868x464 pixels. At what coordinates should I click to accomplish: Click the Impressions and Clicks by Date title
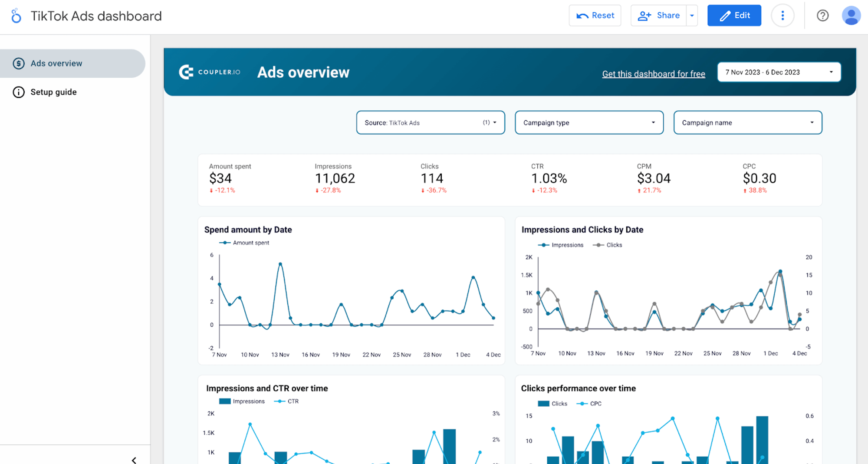582,230
